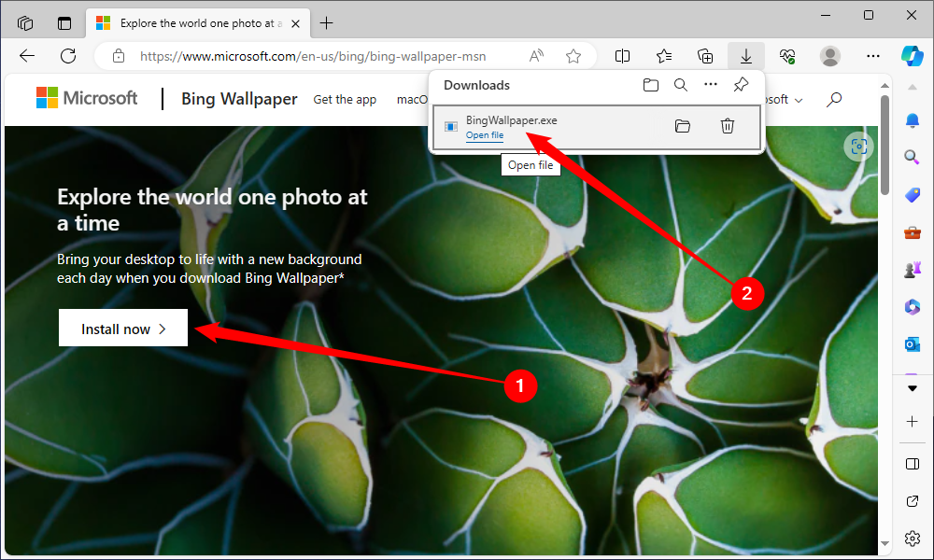
Task: Open more options in Downloads panel
Action: pos(711,85)
